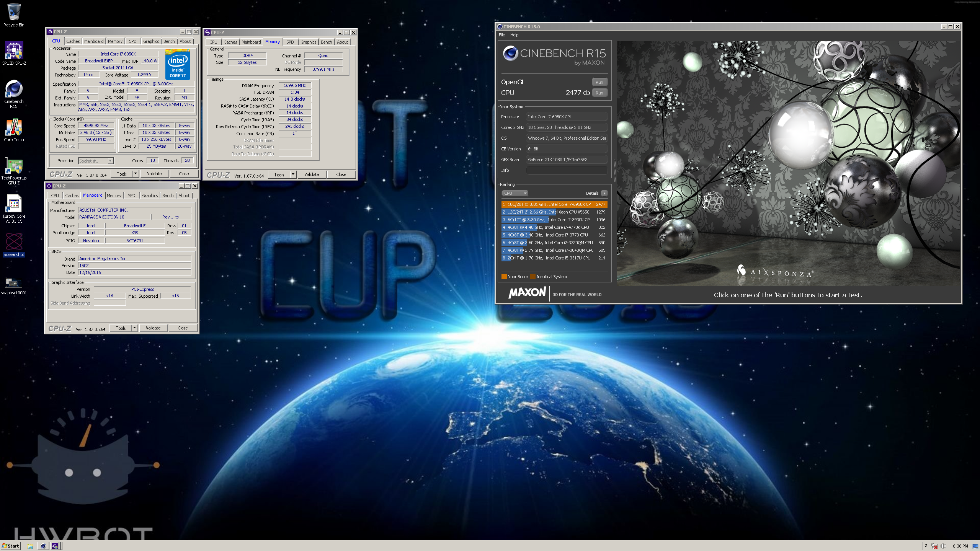Select the TurboV Core desktop icon
Image resolution: width=980 pixels, height=551 pixels.
(14, 209)
